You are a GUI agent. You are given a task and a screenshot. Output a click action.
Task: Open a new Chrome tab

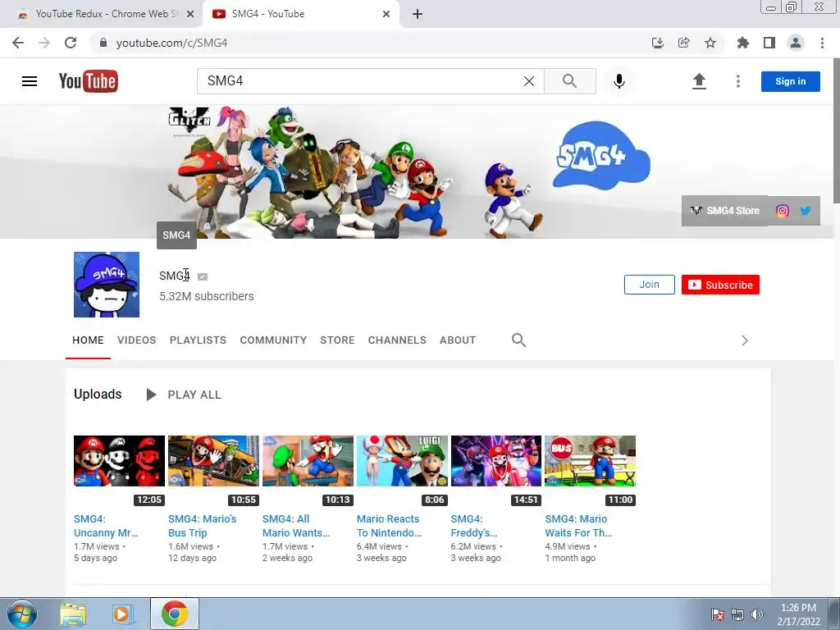(418, 14)
